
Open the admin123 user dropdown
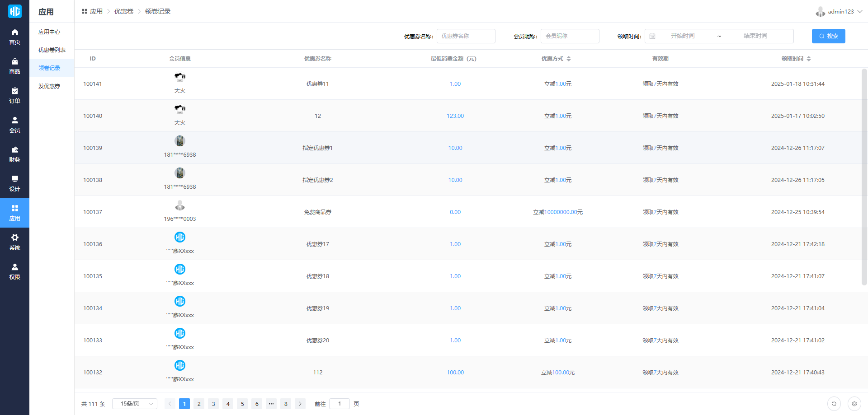(840, 12)
